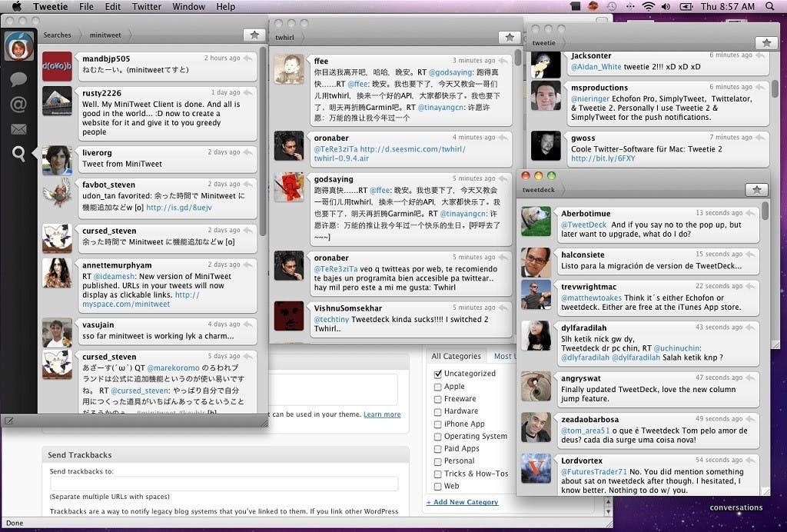Click the star button in minitweet window

point(254,35)
